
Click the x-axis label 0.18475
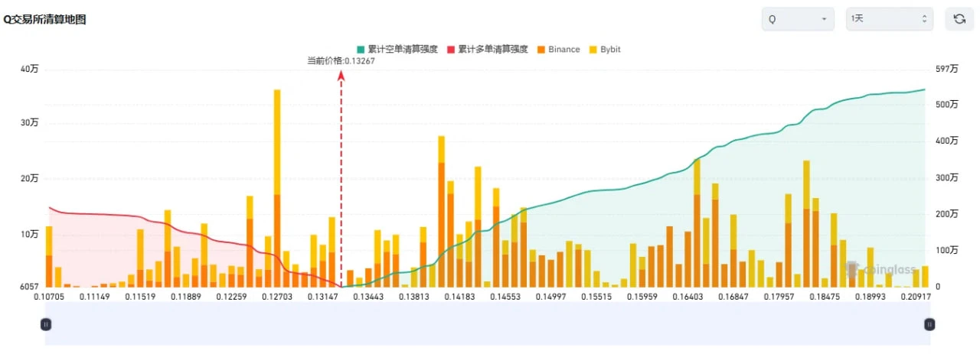(x=823, y=296)
